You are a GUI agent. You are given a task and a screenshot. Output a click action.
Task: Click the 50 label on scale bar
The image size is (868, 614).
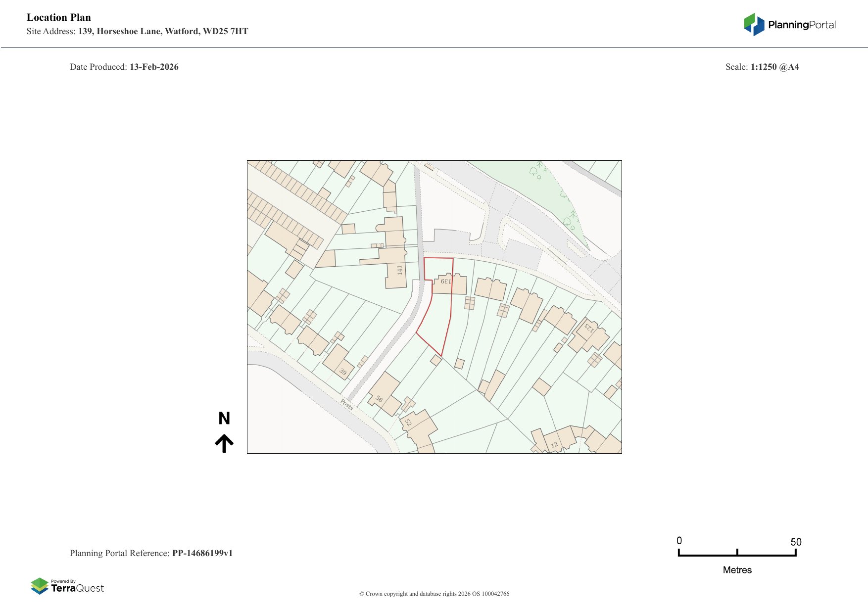click(795, 542)
